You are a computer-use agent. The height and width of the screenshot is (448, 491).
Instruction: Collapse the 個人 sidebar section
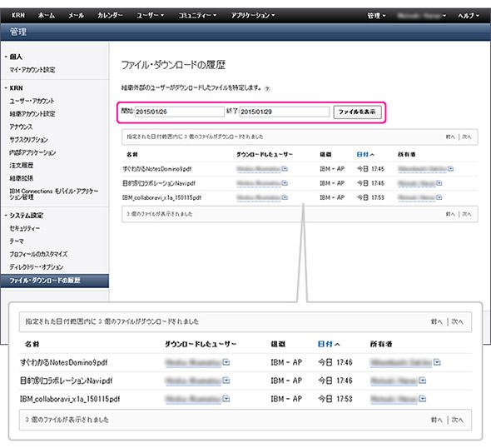point(6,57)
